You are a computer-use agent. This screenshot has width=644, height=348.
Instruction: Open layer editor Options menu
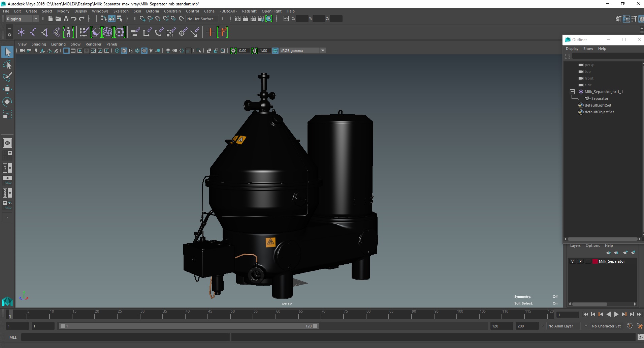(592, 245)
